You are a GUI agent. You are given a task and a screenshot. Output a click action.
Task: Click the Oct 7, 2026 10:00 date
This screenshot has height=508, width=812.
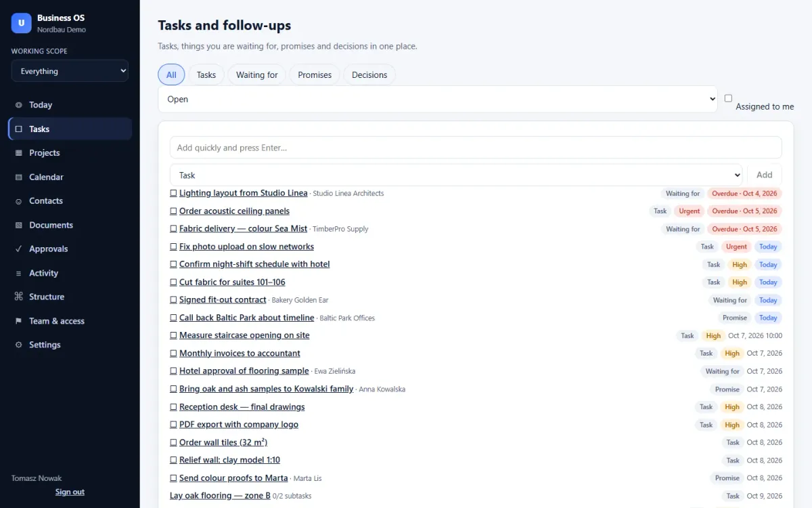(x=755, y=336)
